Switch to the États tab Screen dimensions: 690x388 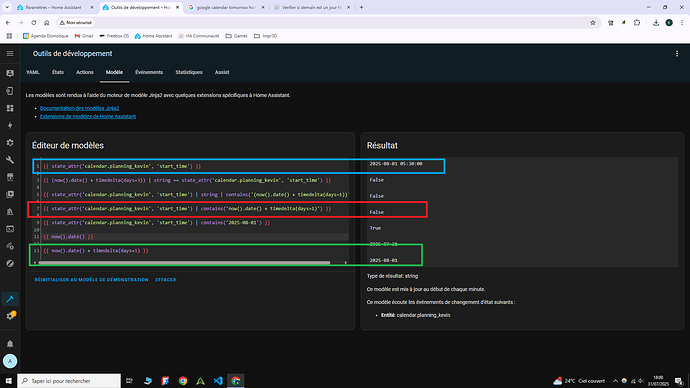58,72
